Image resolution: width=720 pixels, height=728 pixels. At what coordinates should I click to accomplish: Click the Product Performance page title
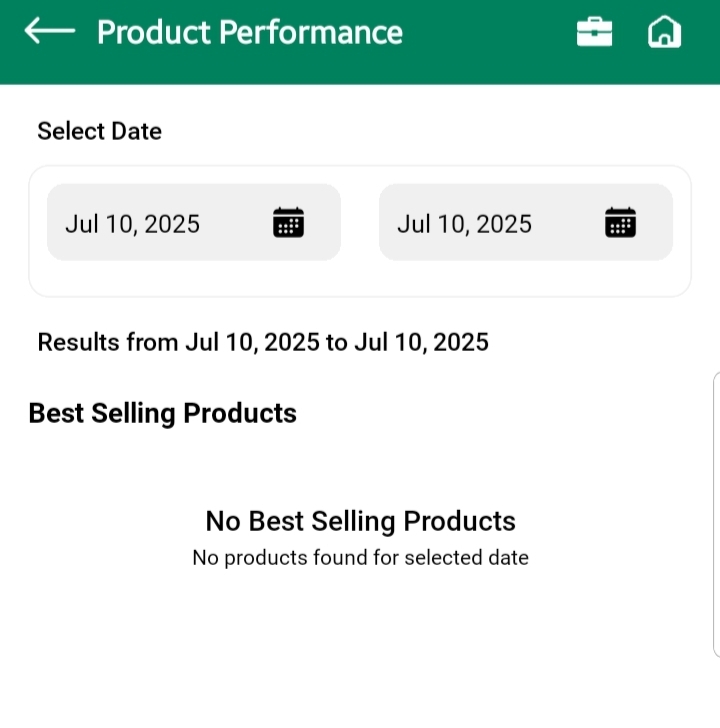tap(250, 32)
